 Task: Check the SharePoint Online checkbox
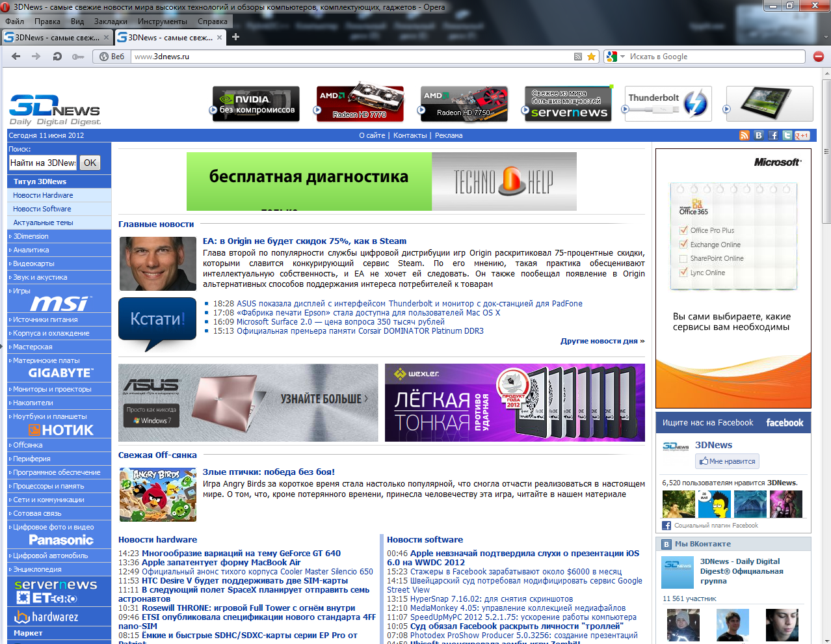click(x=683, y=258)
